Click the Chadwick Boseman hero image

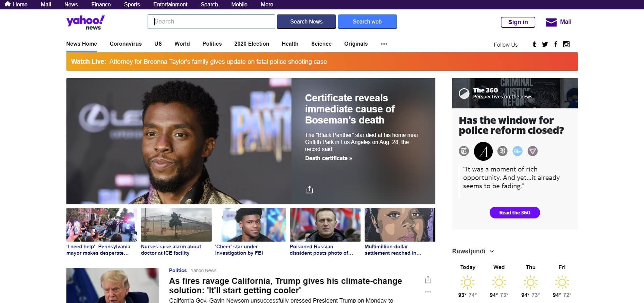click(x=179, y=141)
